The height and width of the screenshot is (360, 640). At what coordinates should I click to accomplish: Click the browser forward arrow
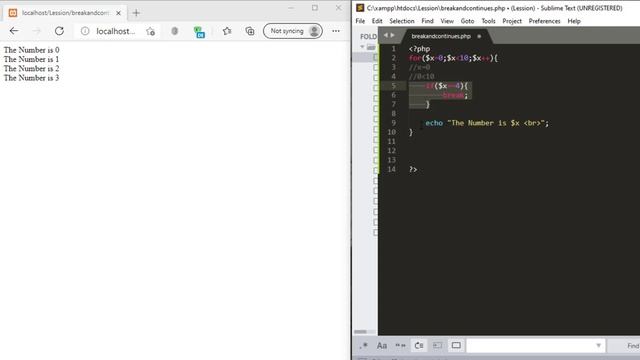click(37, 31)
